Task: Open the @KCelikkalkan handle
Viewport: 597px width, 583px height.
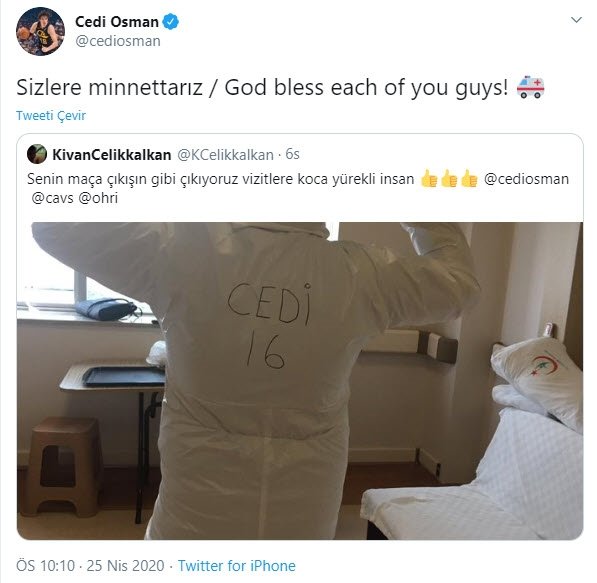Action: [x=225, y=155]
